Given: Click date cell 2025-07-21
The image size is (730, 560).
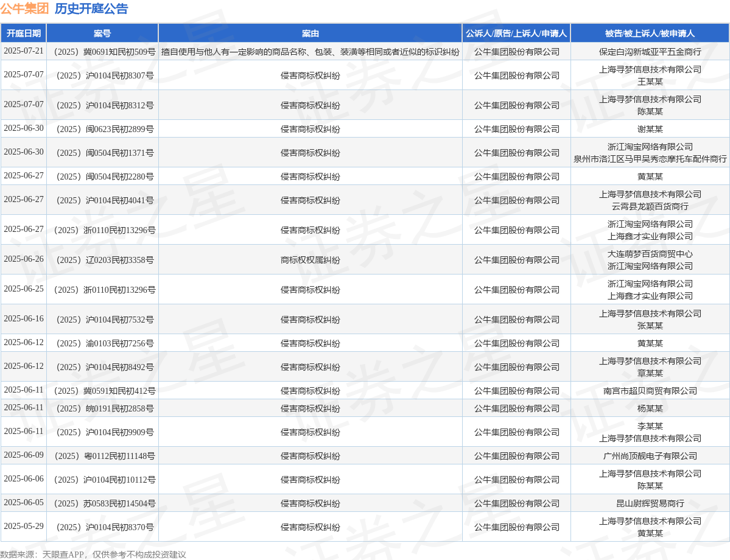Looking at the screenshot, I should tap(23, 51).
